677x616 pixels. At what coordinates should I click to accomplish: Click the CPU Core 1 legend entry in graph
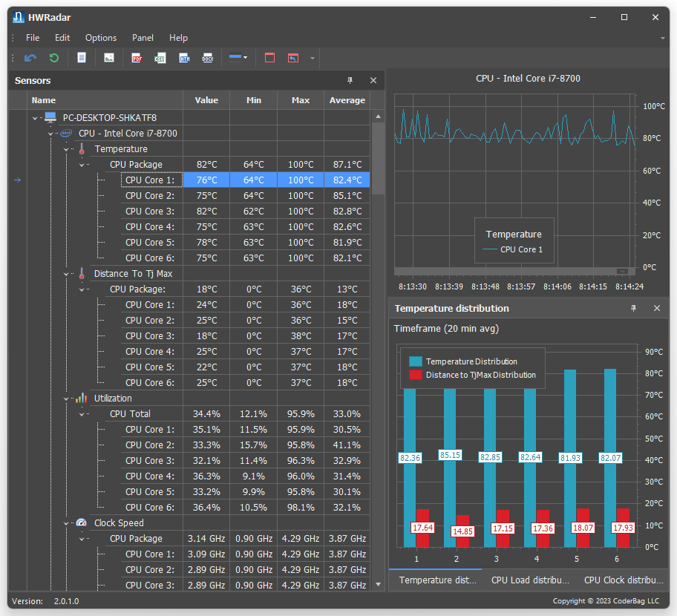(x=512, y=249)
